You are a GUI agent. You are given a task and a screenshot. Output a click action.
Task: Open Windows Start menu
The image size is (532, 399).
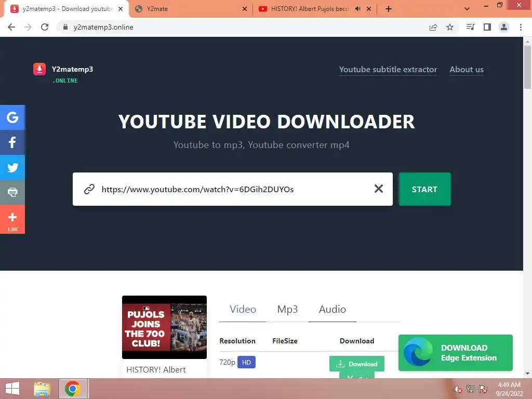click(x=12, y=389)
